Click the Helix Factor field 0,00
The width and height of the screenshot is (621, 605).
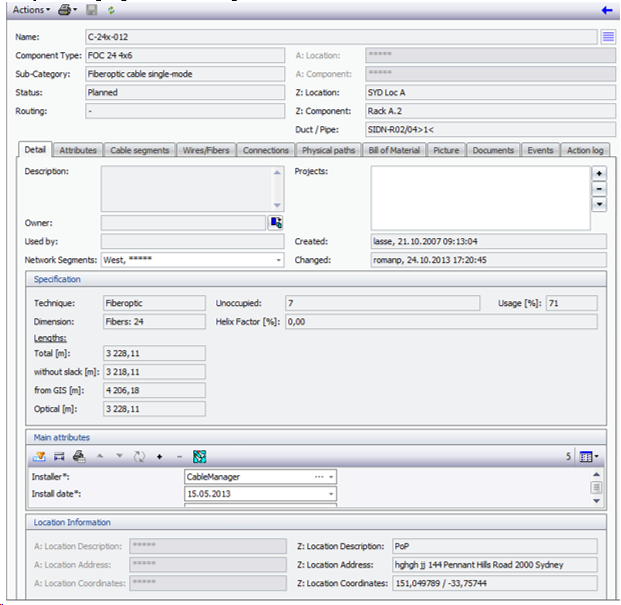441,322
